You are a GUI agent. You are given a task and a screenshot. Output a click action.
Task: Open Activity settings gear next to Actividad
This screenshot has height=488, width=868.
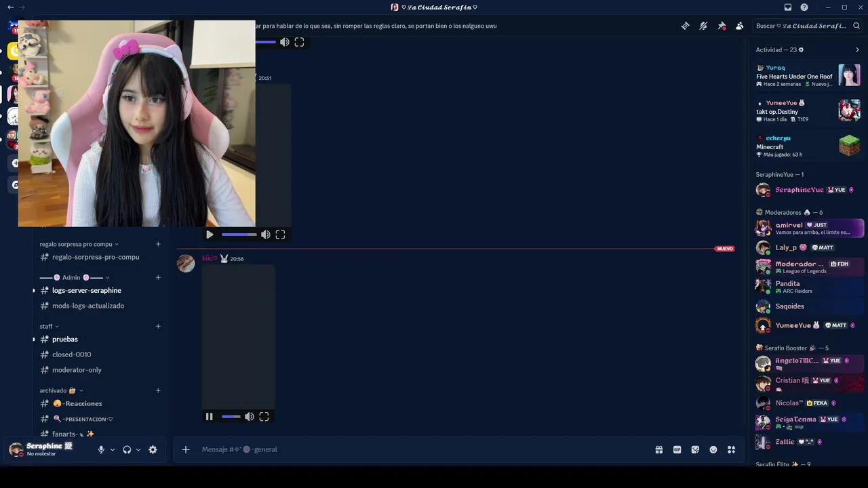point(801,49)
